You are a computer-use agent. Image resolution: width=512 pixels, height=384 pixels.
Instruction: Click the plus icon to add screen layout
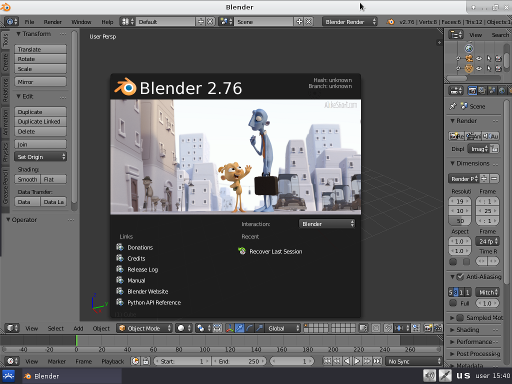[201, 22]
